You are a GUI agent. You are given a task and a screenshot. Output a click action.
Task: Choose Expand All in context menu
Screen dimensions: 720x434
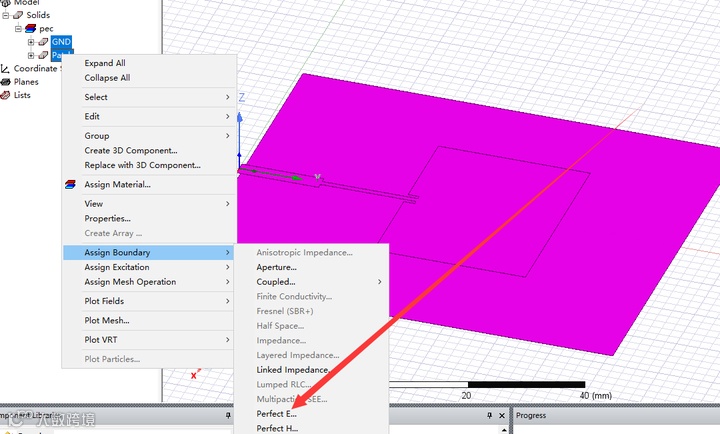pos(105,63)
